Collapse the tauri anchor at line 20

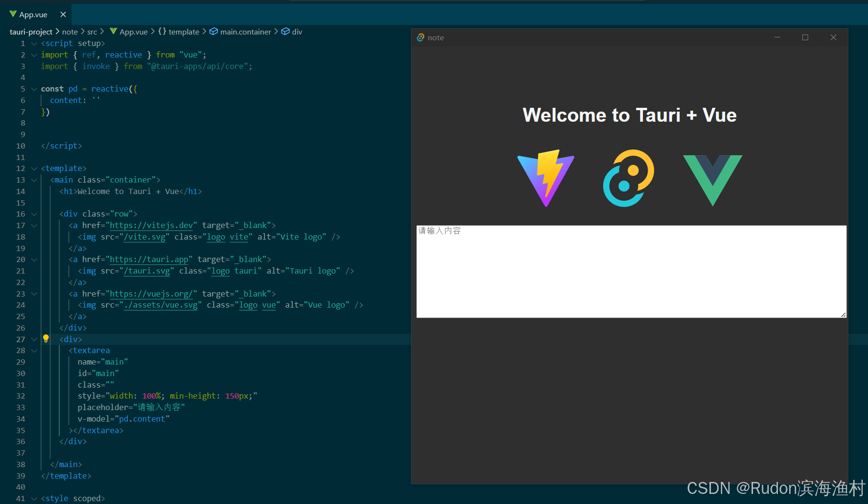[x=34, y=259]
